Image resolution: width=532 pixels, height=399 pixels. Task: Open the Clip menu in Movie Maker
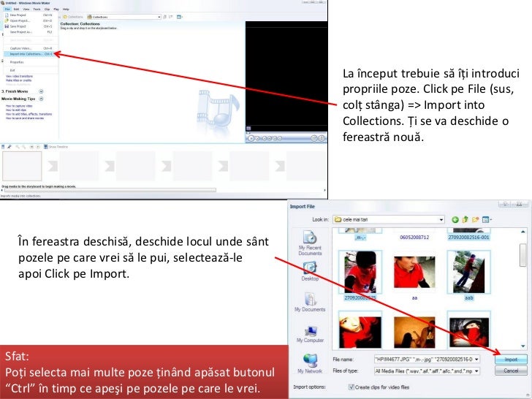pos(47,9)
